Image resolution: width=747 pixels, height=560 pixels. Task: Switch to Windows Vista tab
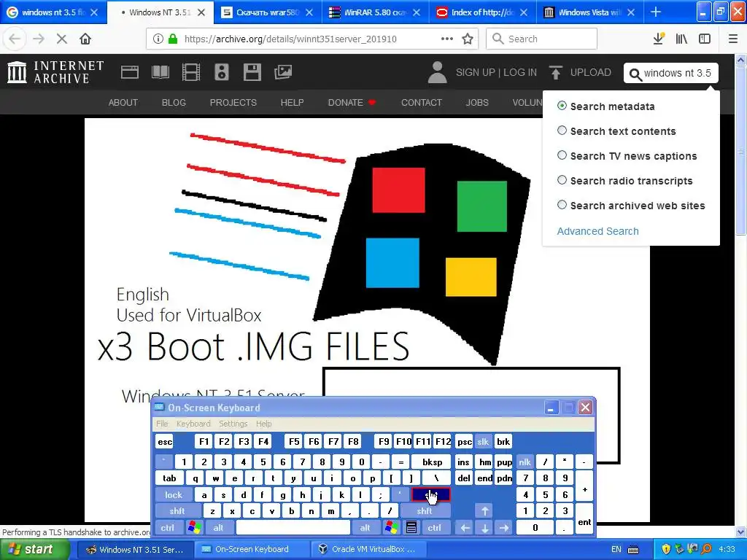(x=590, y=12)
